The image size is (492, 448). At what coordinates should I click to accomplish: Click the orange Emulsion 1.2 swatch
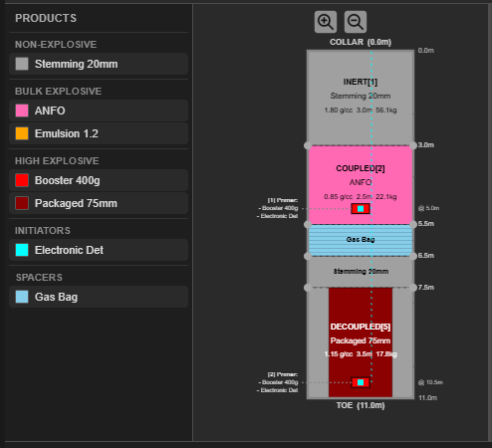pyautogui.click(x=22, y=133)
